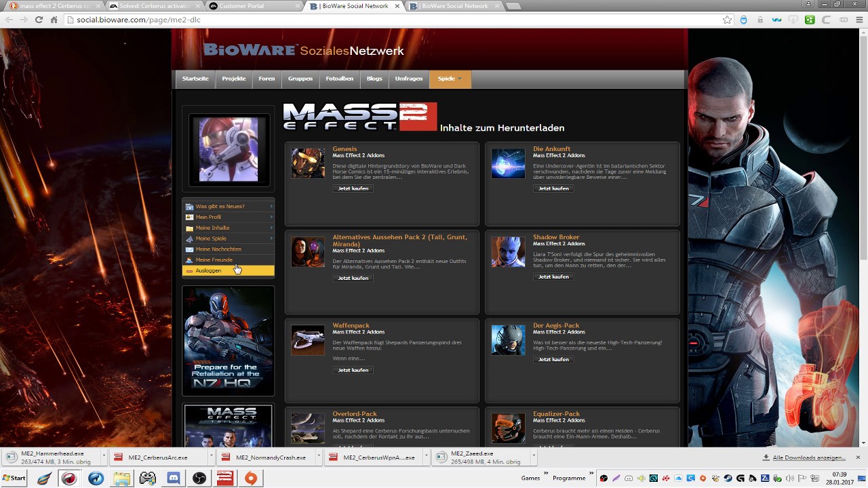This screenshot has height=488, width=868.
Task: Open Umfragen in the navigation bar
Action: pos(409,79)
